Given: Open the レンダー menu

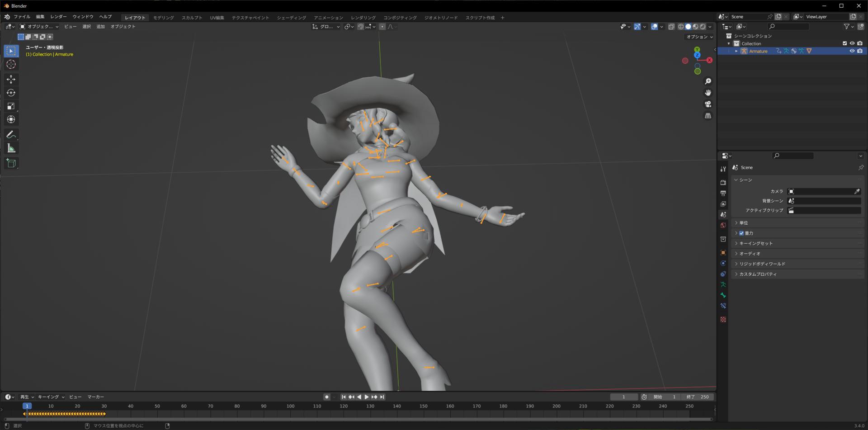Looking at the screenshot, I should (x=58, y=17).
